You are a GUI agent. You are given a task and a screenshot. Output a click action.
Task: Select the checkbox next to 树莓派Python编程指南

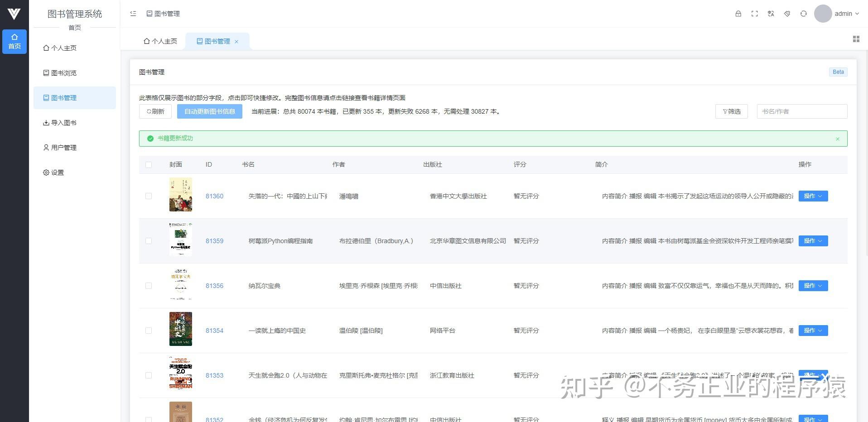149,241
